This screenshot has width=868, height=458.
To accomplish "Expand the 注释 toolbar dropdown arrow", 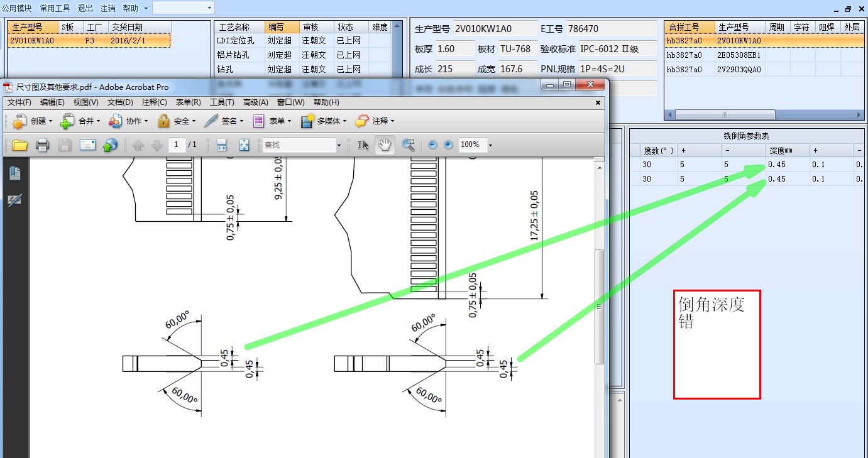I will pyautogui.click(x=393, y=121).
